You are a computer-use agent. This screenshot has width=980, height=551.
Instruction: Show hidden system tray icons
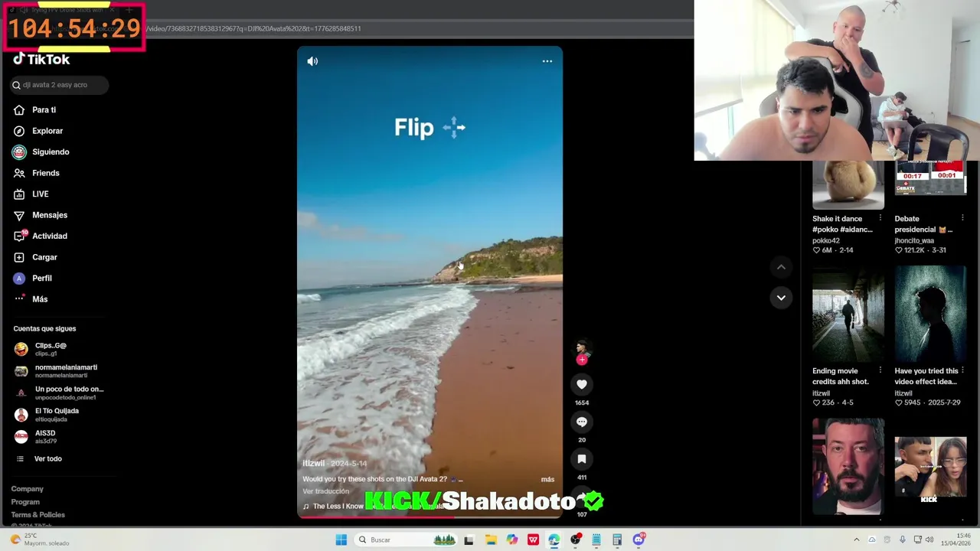856,540
